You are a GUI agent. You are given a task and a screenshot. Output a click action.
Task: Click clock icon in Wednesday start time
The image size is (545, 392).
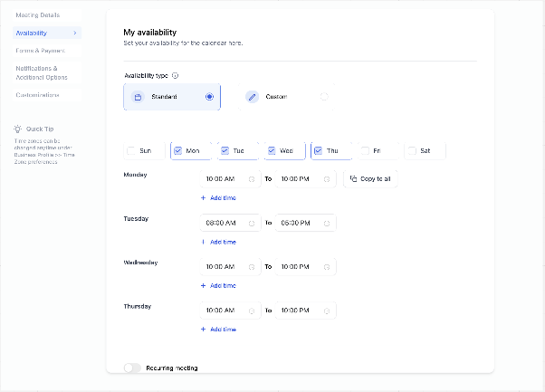point(252,267)
